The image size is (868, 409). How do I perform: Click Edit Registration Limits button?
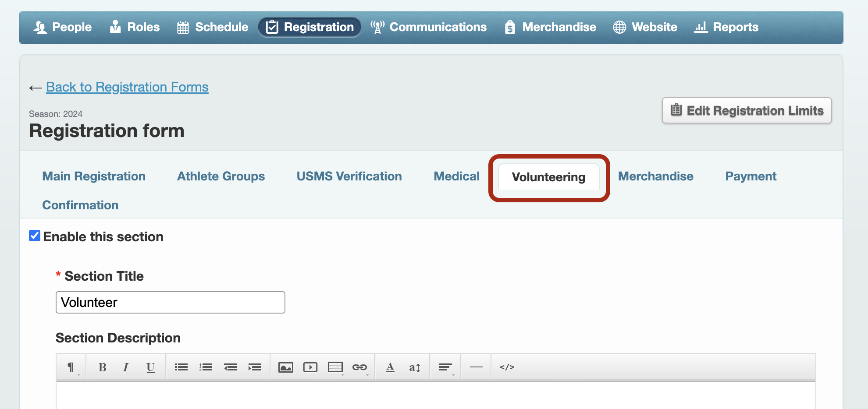(x=747, y=110)
